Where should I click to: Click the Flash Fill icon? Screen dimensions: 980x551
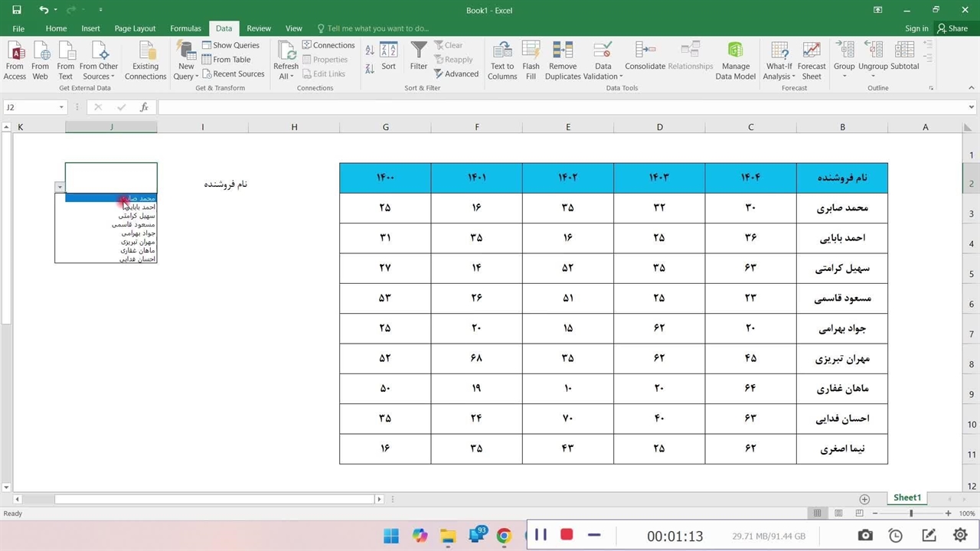pos(531,52)
